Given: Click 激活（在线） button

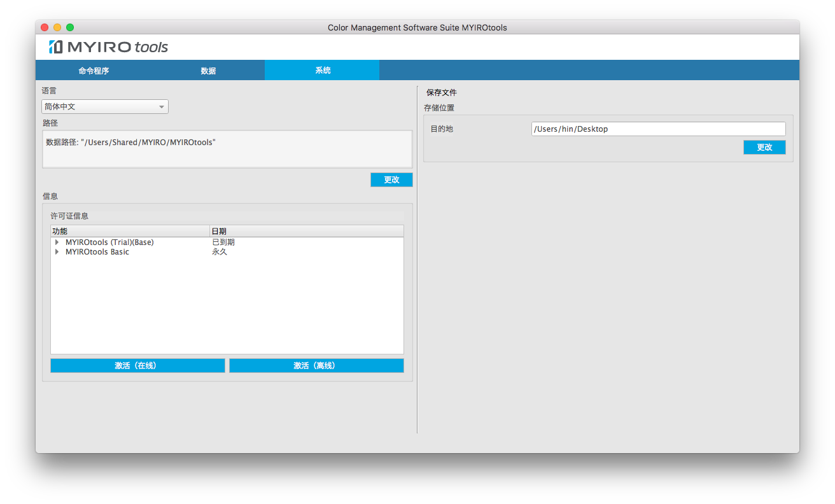Looking at the screenshot, I should (137, 366).
